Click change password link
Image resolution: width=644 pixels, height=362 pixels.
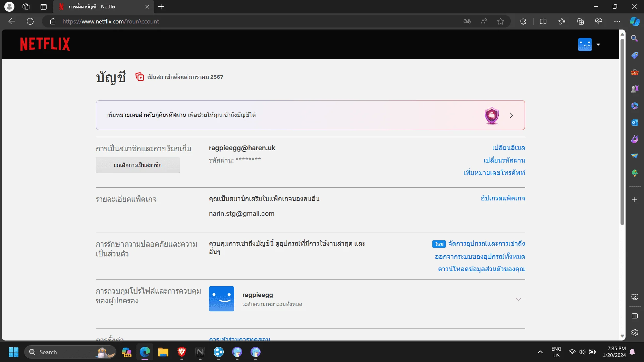coord(504,160)
